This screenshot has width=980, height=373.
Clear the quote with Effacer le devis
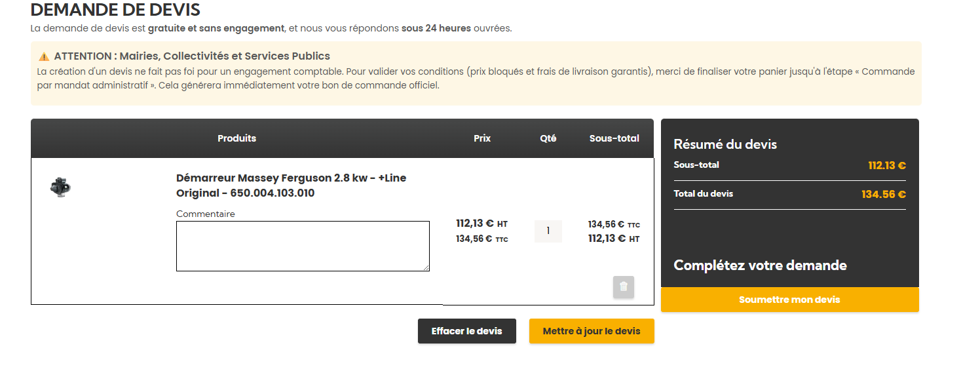click(467, 331)
